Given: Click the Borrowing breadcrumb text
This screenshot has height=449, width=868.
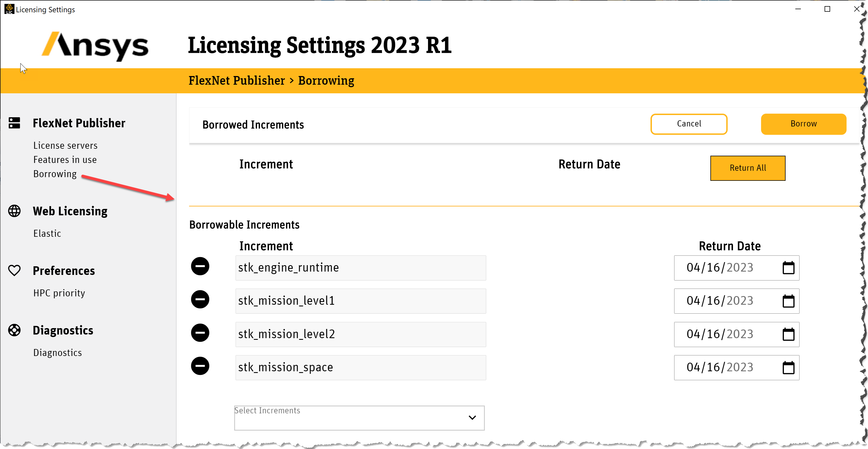Looking at the screenshot, I should (x=326, y=80).
